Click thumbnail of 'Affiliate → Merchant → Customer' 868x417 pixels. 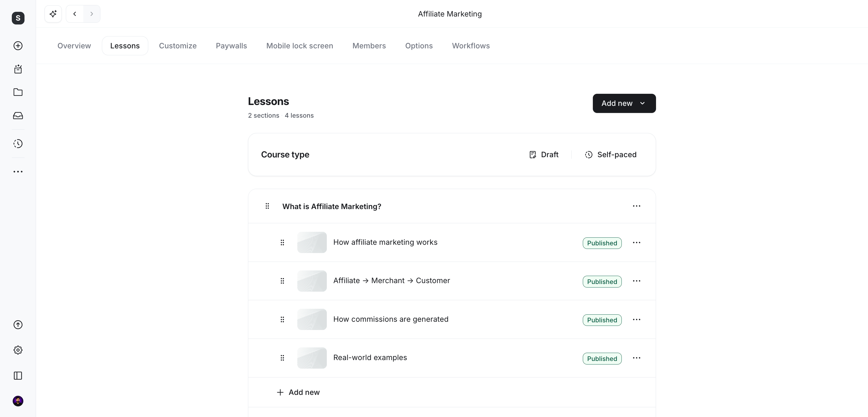(312, 281)
